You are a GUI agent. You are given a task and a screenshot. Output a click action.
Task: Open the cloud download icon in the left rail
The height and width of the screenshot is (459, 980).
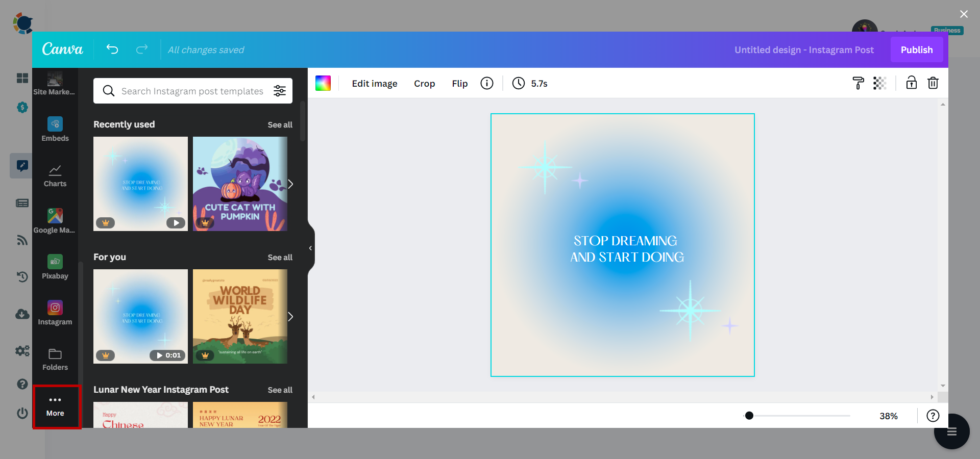(22, 314)
